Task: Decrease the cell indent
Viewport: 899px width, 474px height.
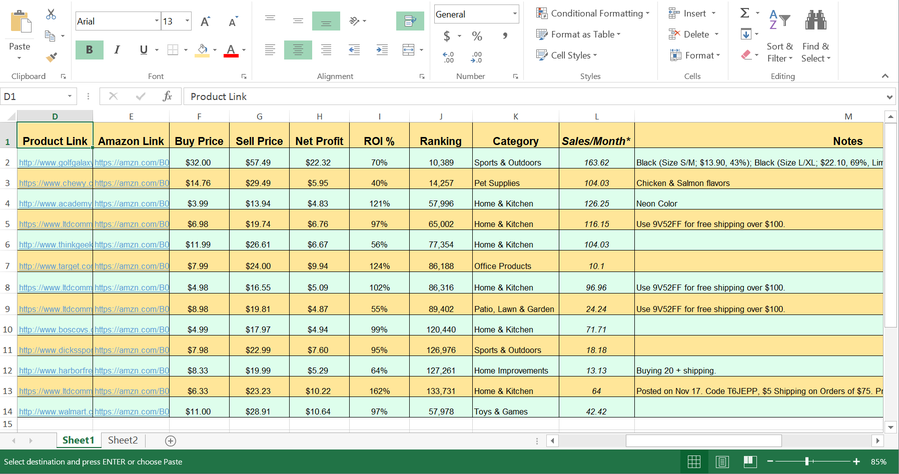Action: 354,50
